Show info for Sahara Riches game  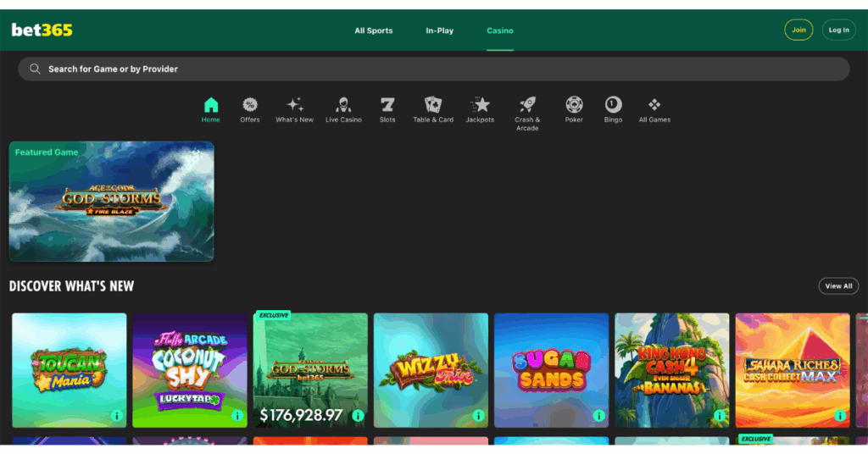840,416
